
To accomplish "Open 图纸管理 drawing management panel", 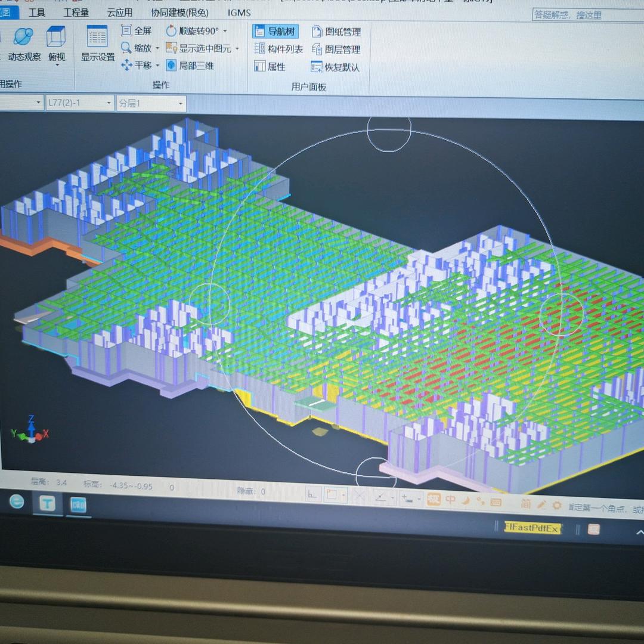I will [x=336, y=32].
